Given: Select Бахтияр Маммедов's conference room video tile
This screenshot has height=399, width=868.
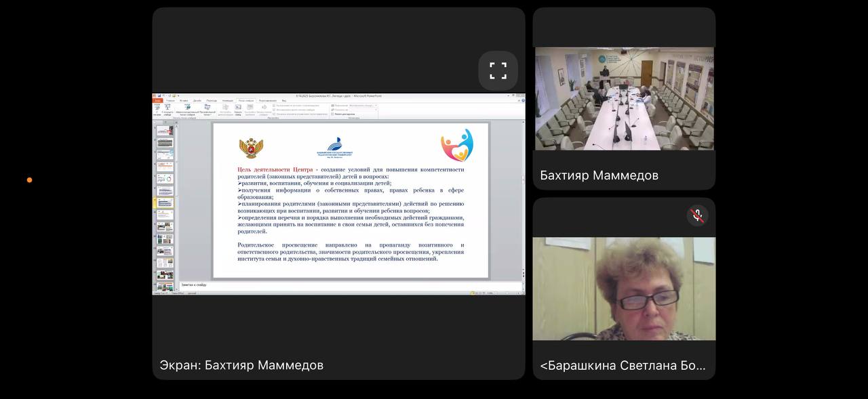Looking at the screenshot, I should click(624, 98).
